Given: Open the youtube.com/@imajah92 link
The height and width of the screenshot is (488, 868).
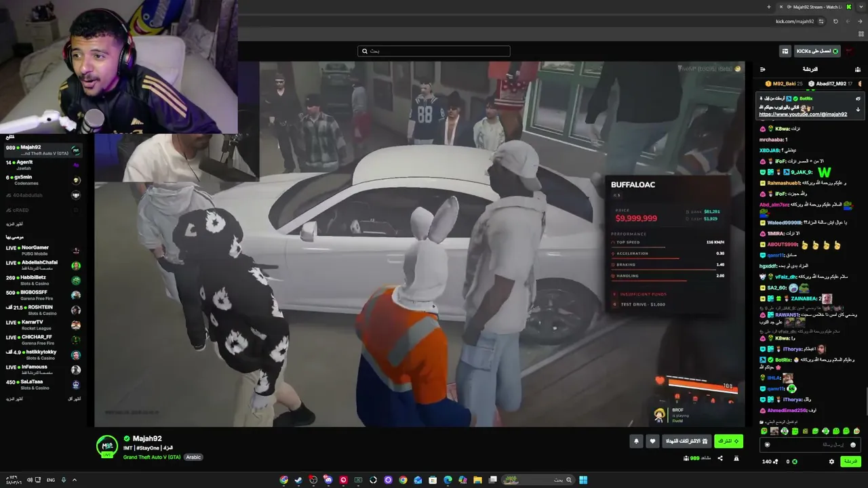Looking at the screenshot, I should [x=803, y=115].
